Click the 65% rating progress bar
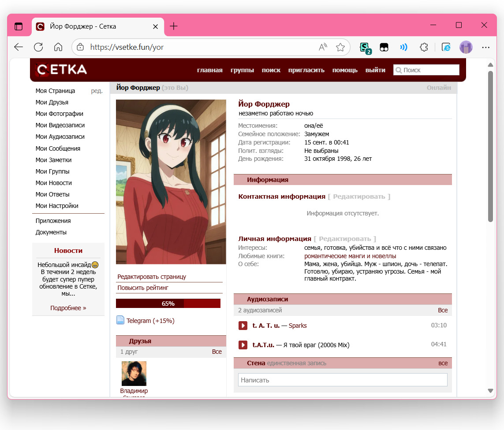Viewport: 504px width, 430px height. tap(168, 304)
